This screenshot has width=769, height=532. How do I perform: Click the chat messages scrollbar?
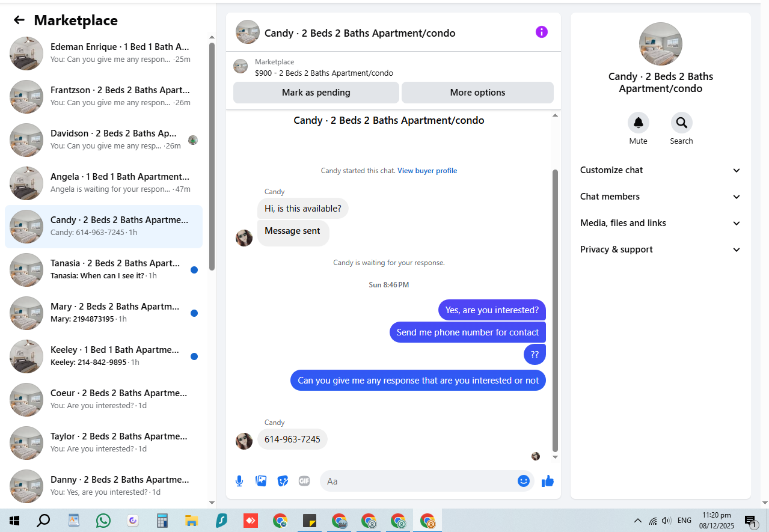555,310
